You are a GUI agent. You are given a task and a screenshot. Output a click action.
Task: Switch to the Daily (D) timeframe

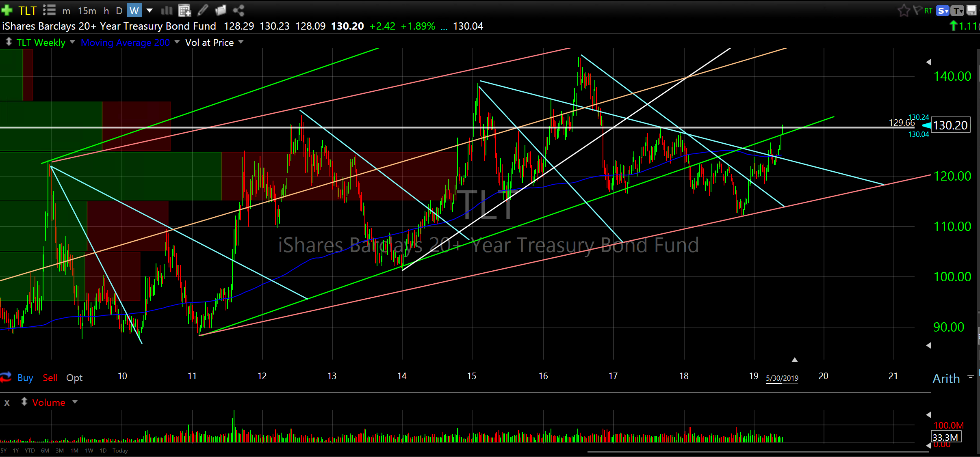coord(119,11)
